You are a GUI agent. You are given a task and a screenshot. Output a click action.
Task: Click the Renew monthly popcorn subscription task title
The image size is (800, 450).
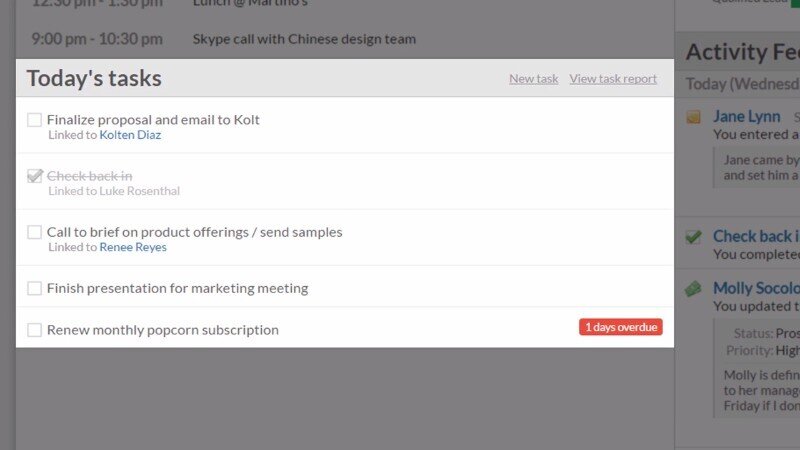162,330
